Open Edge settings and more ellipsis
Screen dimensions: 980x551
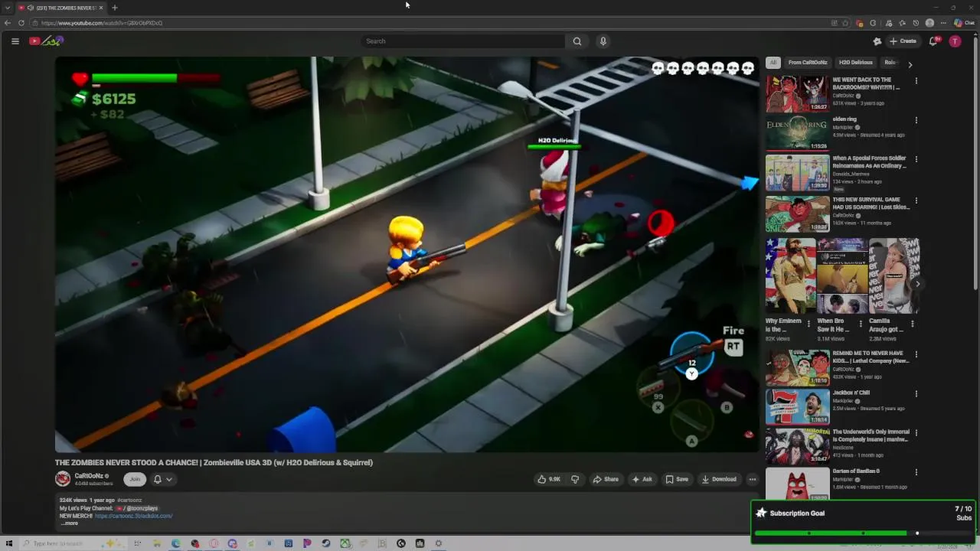tap(943, 23)
